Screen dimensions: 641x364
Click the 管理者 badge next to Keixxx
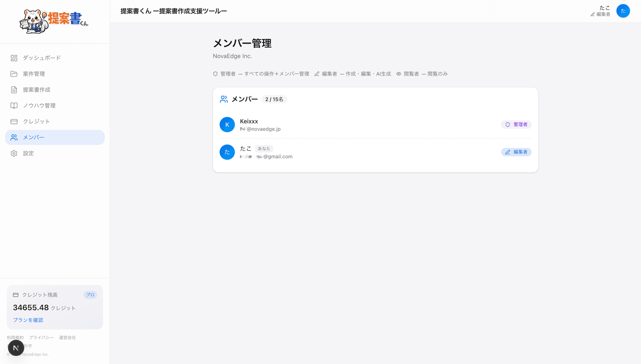tap(516, 124)
